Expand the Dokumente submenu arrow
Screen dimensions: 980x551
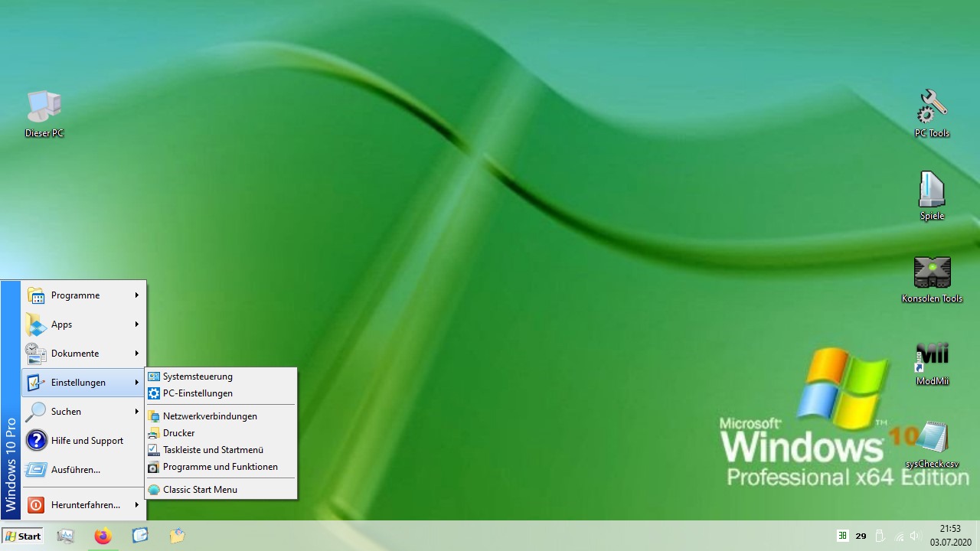137,354
